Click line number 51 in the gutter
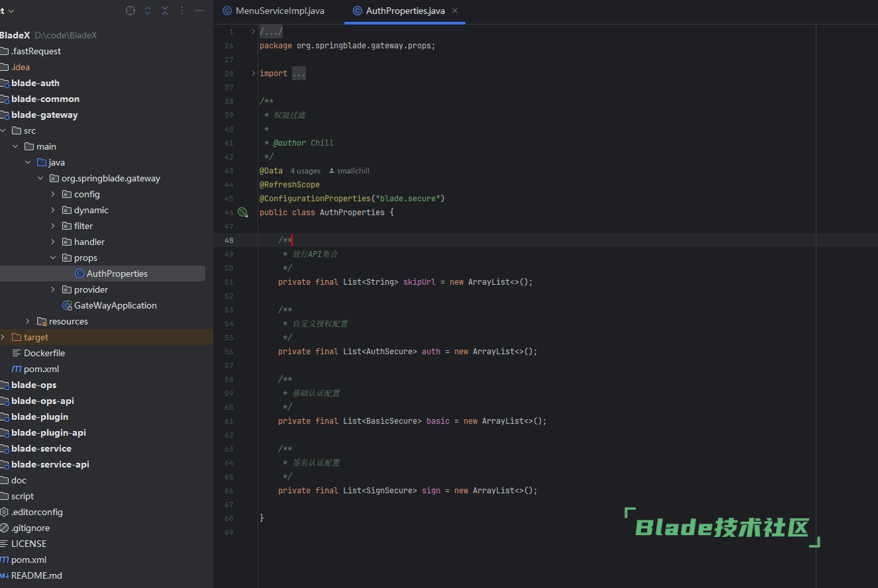The height and width of the screenshot is (588, 878). [228, 282]
